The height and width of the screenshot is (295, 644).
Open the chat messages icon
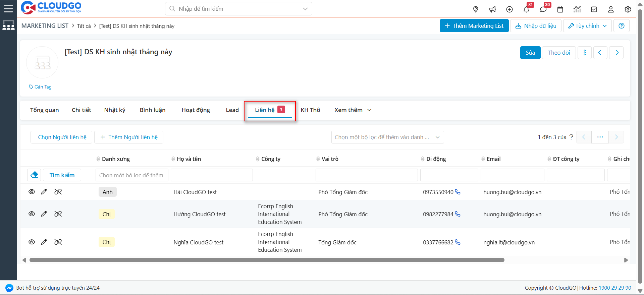tap(543, 9)
